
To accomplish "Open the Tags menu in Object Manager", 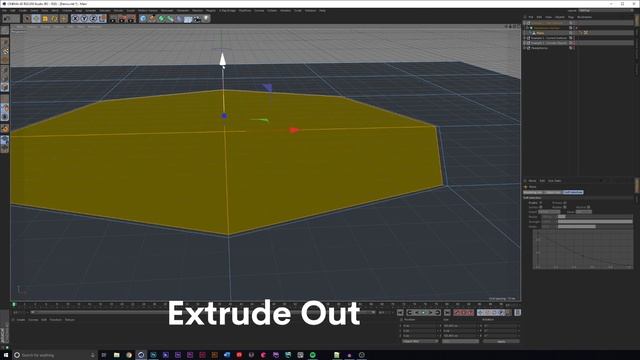I will 571,17.
